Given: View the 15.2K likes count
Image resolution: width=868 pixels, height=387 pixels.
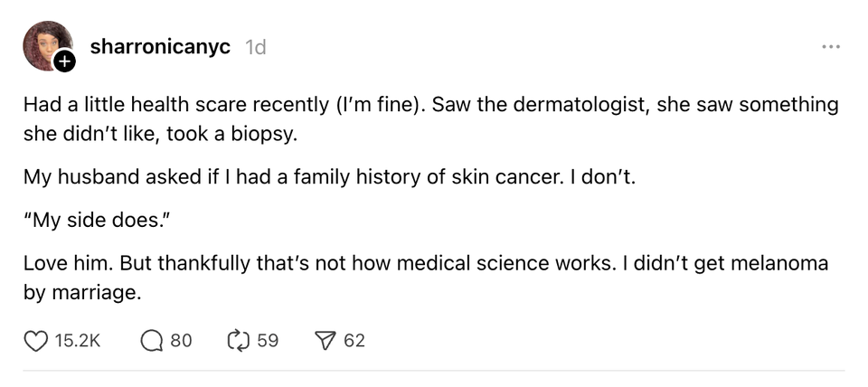Looking at the screenshot, I should pyautogui.click(x=76, y=341).
